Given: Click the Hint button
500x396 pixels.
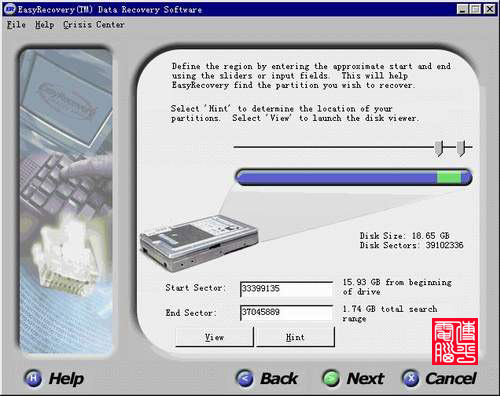Looking at the screenshot, I should point(295,337).
